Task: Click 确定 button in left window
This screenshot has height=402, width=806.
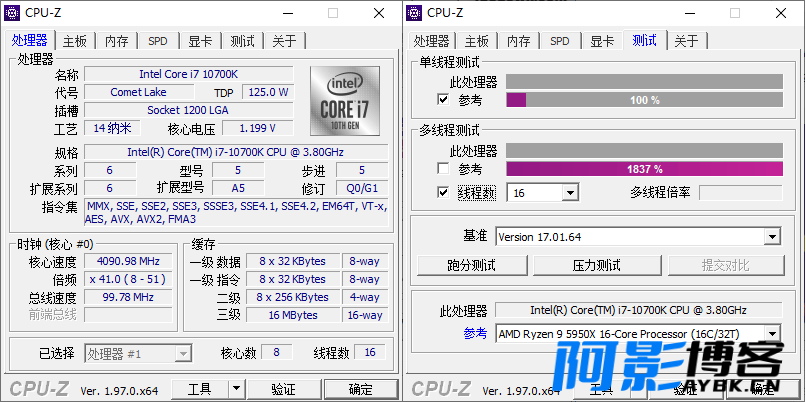Action: coord(361,389)
